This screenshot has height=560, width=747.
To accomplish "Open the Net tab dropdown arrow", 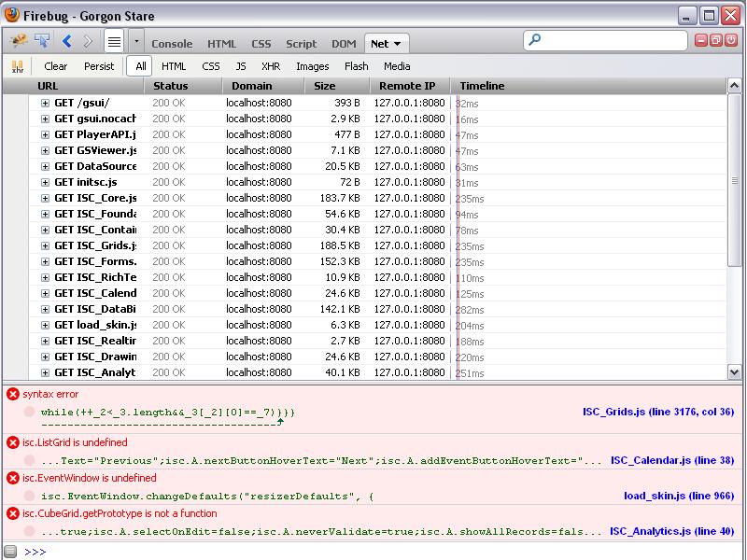I will point(398,44).
